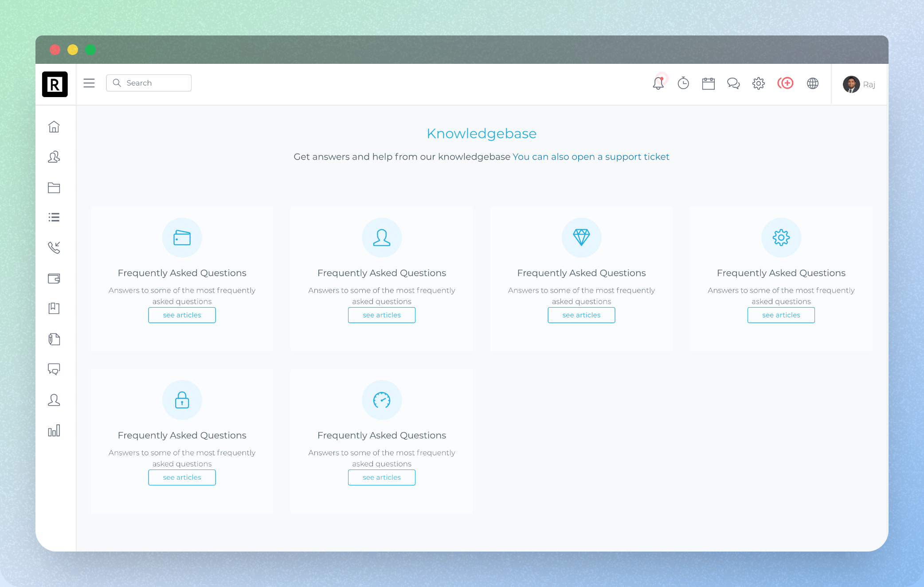Click the red quick-add plus icon
Screen dimensions: 924x587
785,83
